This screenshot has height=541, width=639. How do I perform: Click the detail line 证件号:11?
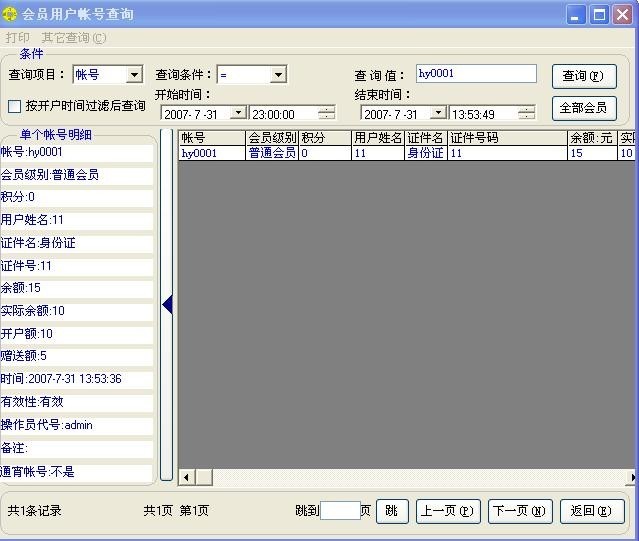click(76, 266)
